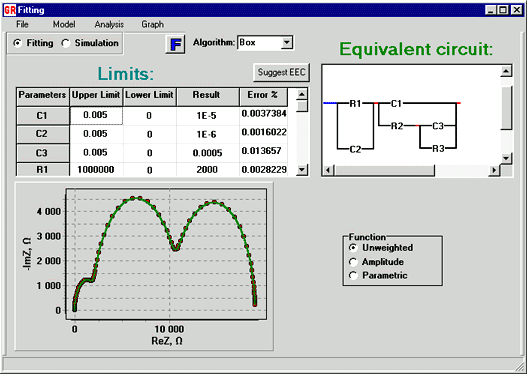The image size is (527, 374).
Task: Select the C1 element in circuit diagram
Action: click(397, 103)
